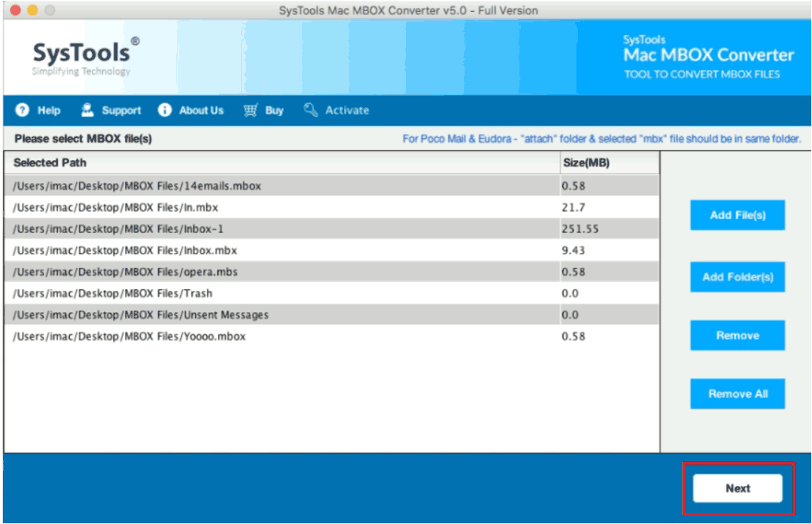Viewport: 812px width, 524px height.
Task: Click the SysTools logo in the header
Action: click(x=86, y=57)
